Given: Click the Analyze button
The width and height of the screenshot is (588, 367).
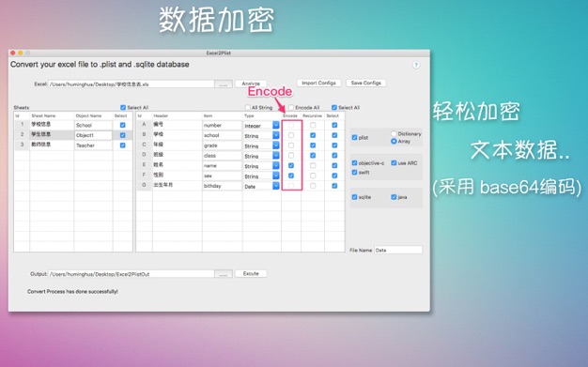Looking at the screenshot, I should pyautogui.click(x=251, y=84).
